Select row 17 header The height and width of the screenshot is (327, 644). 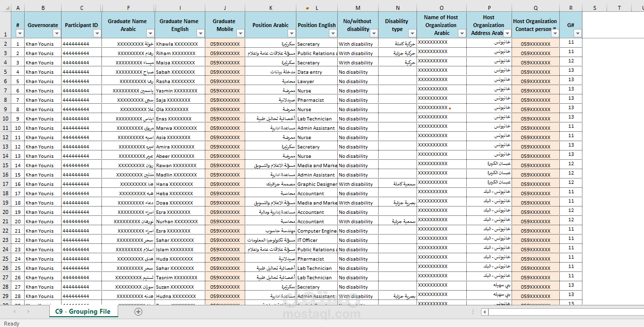click(5, 184)
